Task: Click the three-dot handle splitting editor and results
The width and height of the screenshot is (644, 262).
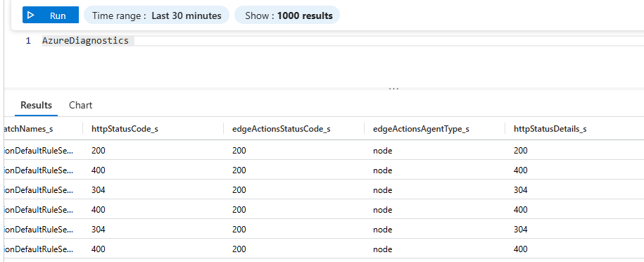Action: pos(393,89)
